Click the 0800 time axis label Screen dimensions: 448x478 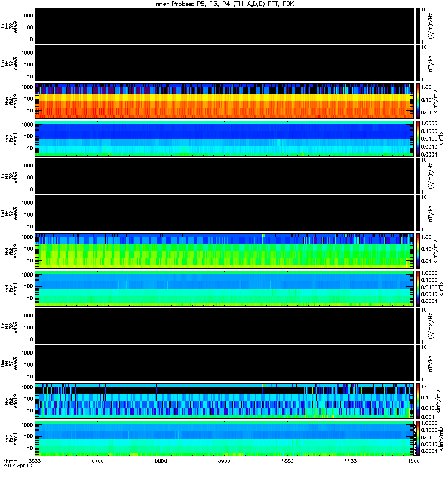tap(161, 461)
